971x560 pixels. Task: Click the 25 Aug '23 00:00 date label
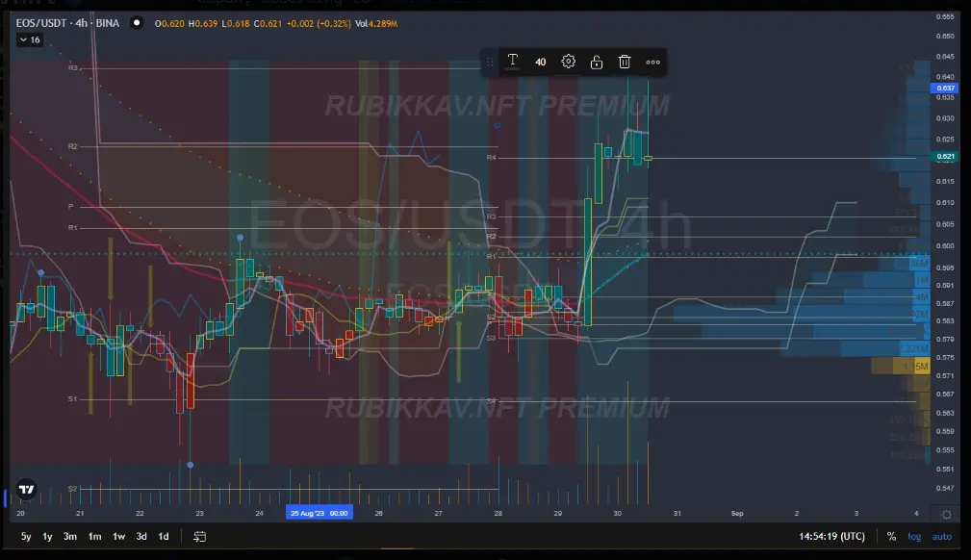click(x=319, y=513)
